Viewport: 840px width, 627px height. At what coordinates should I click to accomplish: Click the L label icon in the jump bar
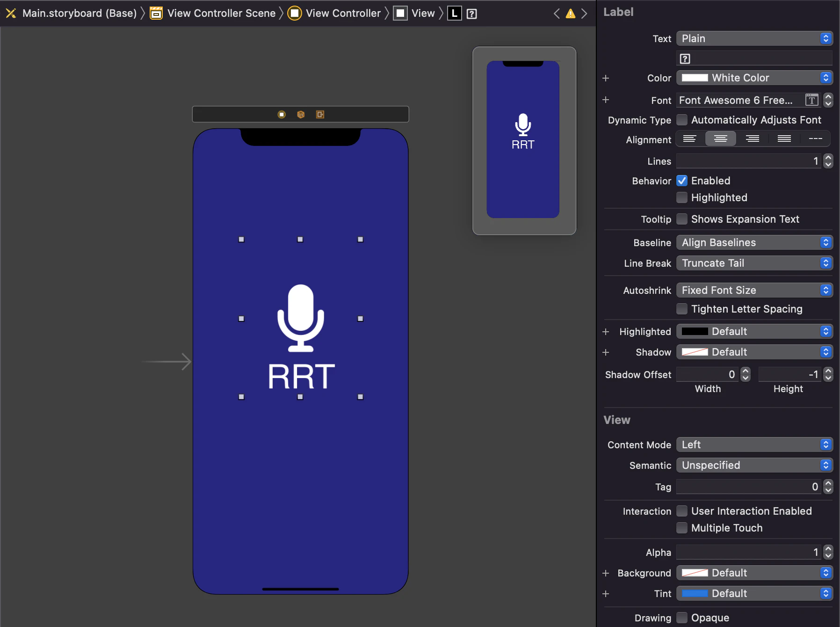455,14
